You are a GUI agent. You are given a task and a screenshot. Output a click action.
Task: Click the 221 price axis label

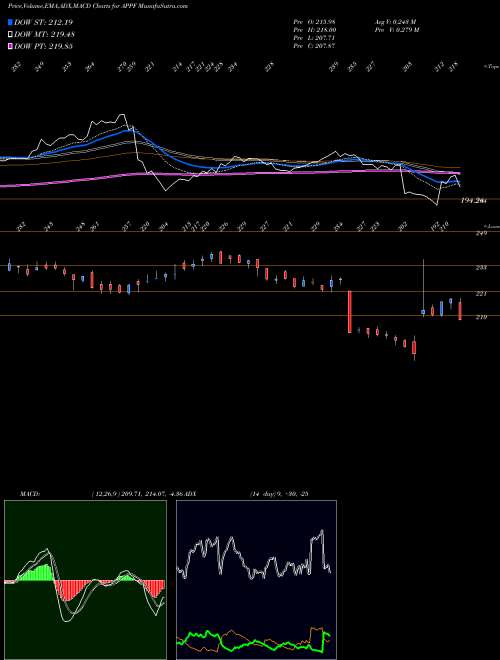[x=481, y=293]
